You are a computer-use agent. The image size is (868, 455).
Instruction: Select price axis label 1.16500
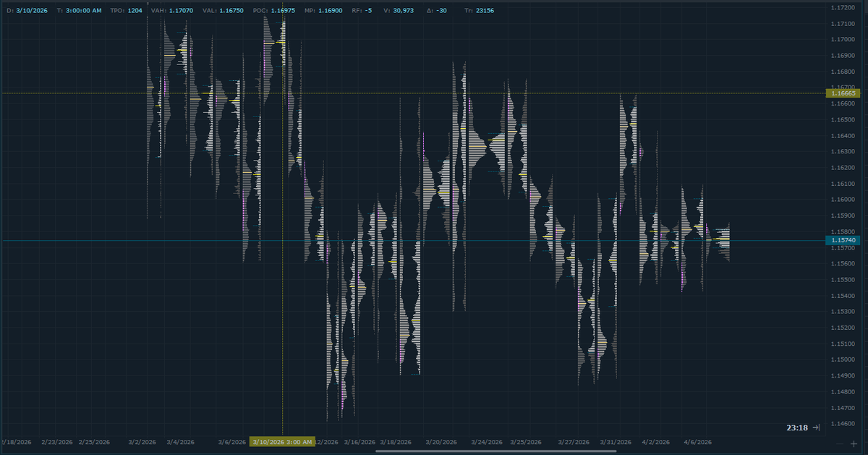point(844,119)
